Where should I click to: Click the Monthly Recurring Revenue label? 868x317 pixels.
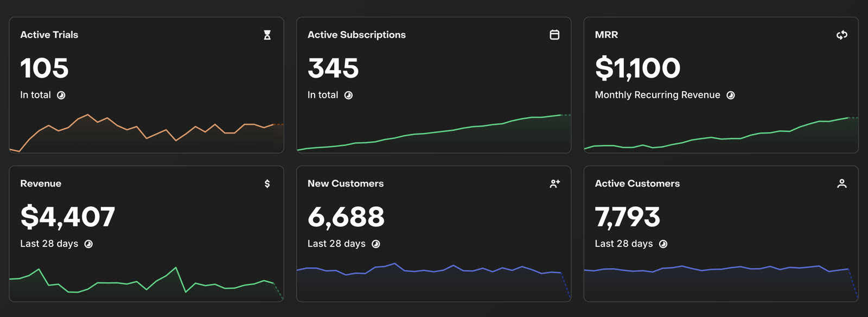658,95
